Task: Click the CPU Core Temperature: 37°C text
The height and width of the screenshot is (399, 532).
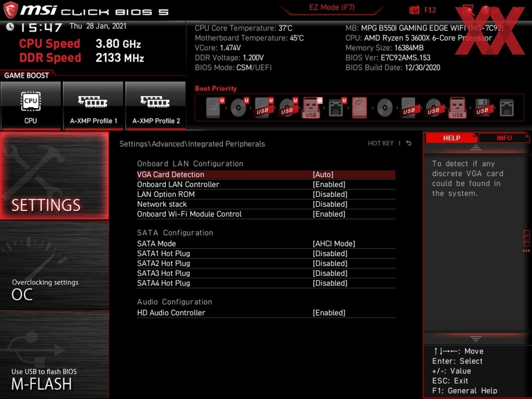Action: coord(243,28)
